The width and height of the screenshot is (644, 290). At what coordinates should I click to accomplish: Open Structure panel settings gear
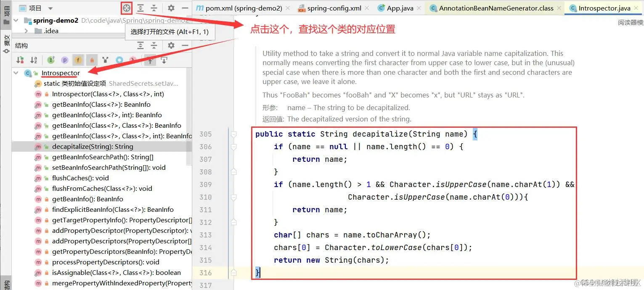(x=171, y=45)
